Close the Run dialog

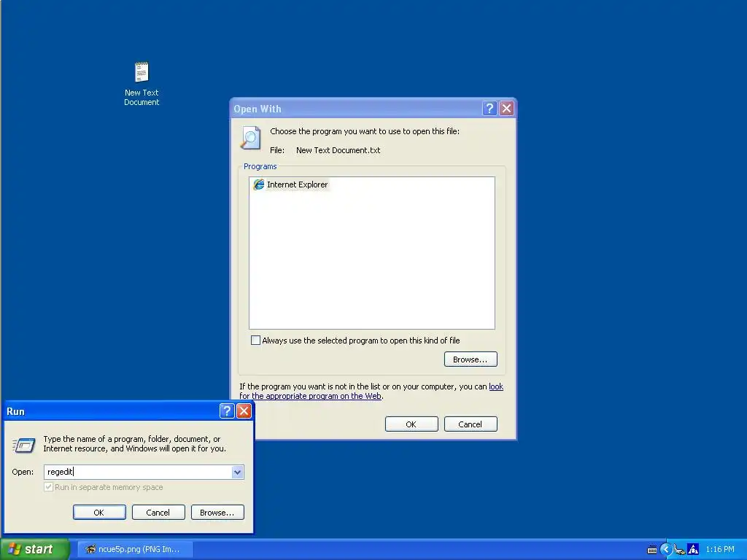(244, 411)
